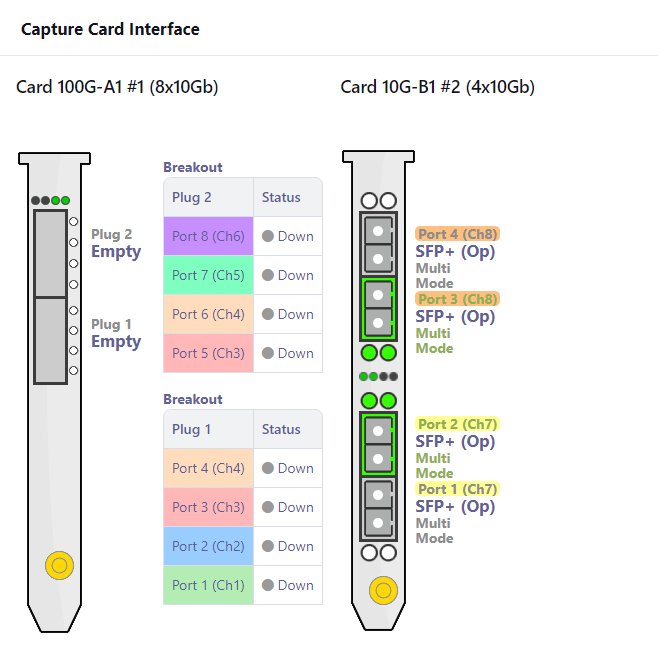Viewport: 658px width, 671px height.
Task: Click the gray Port 1 SFP+ connector
Action: coord(378,509)
